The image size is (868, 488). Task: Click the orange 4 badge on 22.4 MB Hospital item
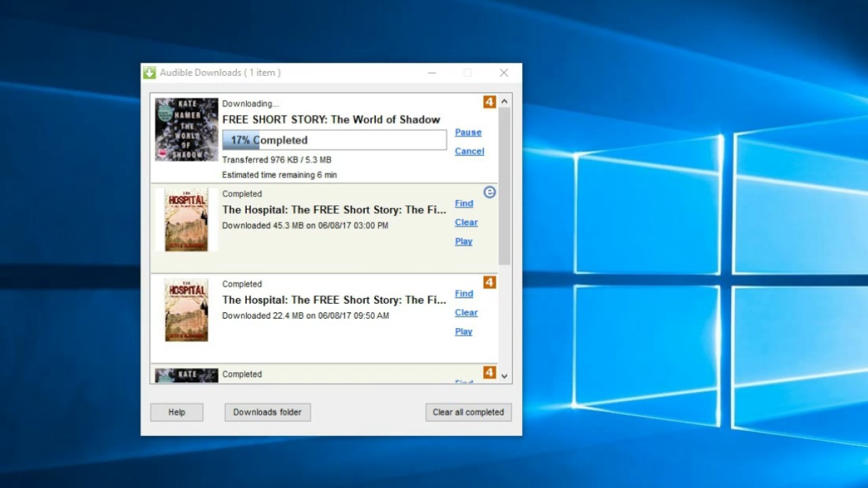(x=490, y=283)
